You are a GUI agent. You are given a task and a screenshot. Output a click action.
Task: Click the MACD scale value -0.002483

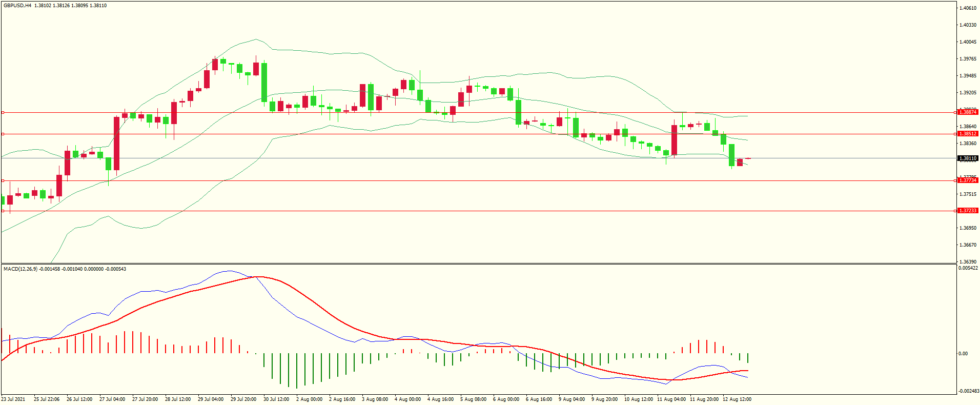tap(968, 391)
